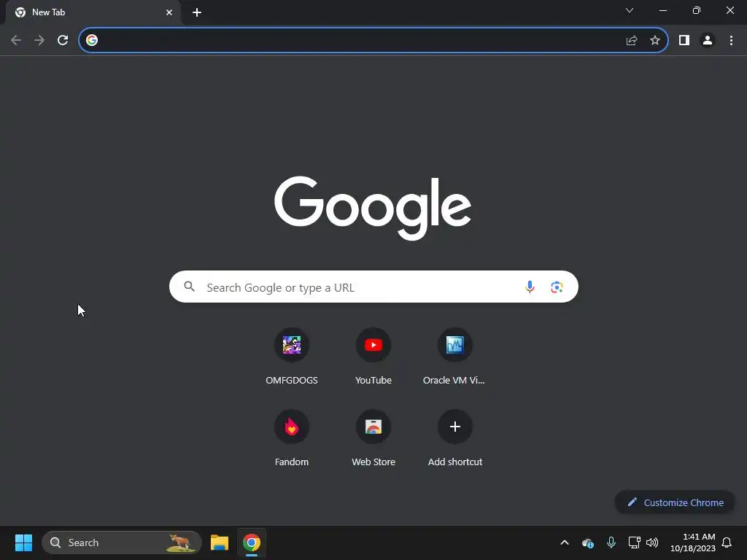
Task: Open the Fandom shortcut
Action: tap(292, 438)
